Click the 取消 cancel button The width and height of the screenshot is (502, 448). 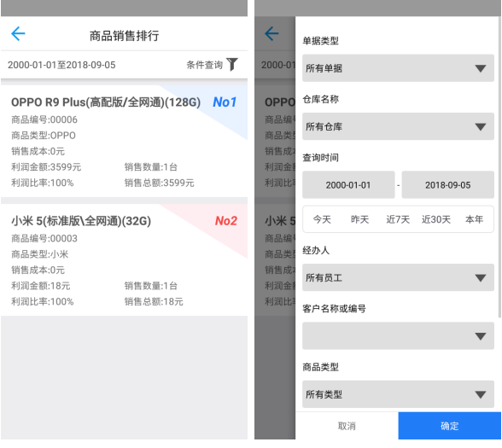(347, 426)
